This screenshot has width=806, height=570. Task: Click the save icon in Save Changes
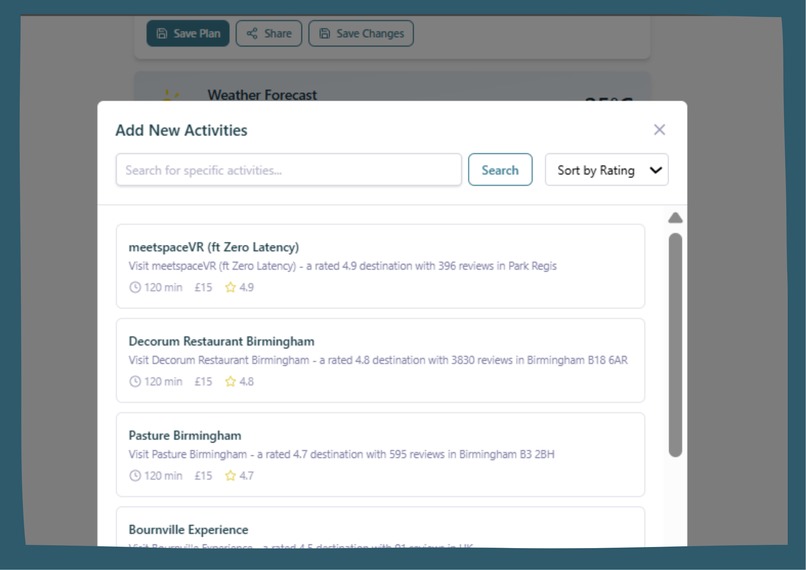[x=324, y=33]
